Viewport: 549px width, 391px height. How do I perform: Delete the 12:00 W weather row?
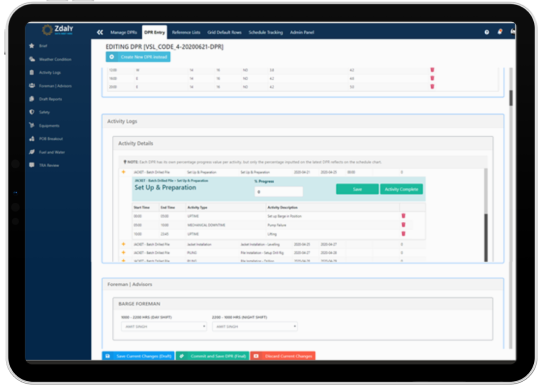click(432, 70)
